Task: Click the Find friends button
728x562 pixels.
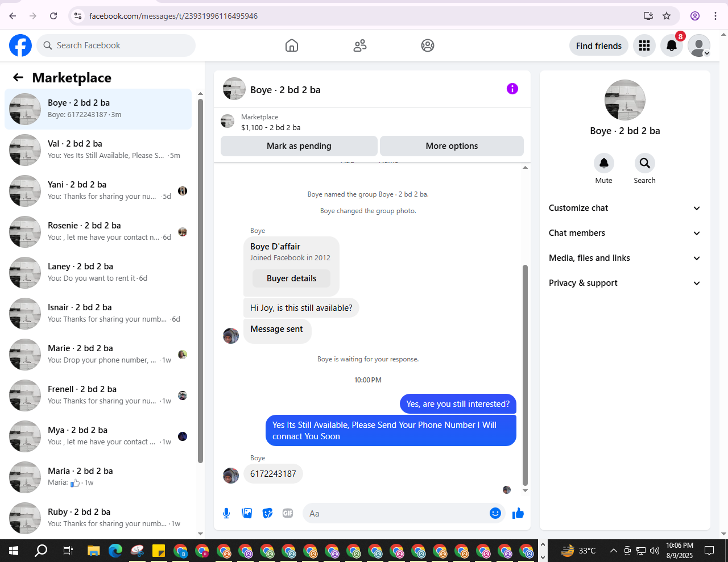Action: (599, 45)
